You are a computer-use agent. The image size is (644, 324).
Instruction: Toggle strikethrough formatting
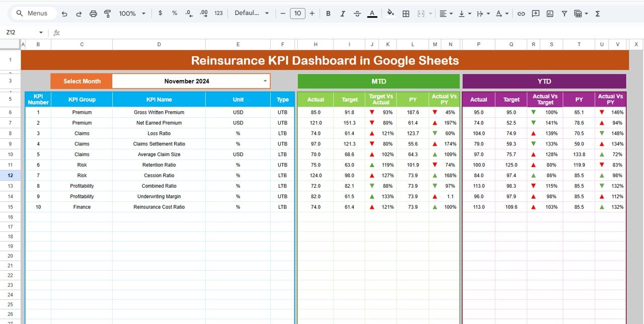pos(357,14)
